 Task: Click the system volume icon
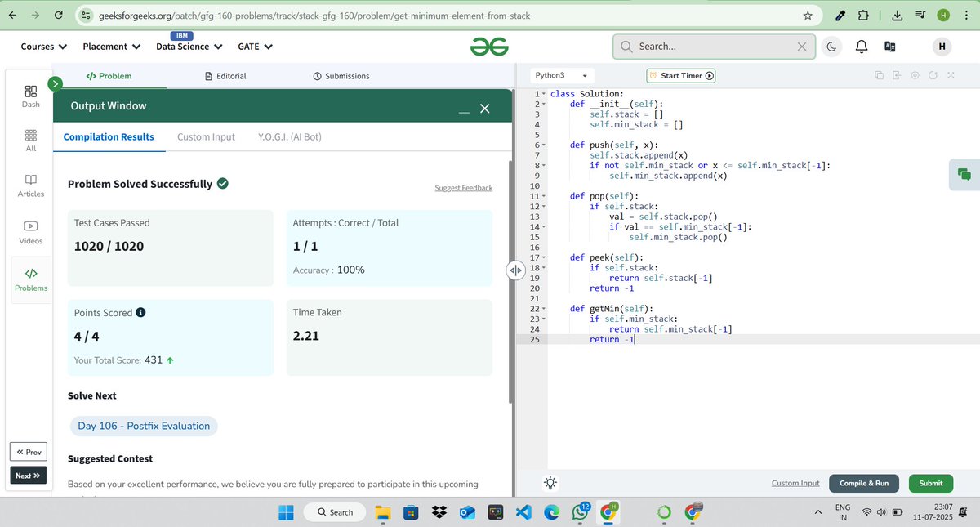pyautogui.click(x=881, y=512)
